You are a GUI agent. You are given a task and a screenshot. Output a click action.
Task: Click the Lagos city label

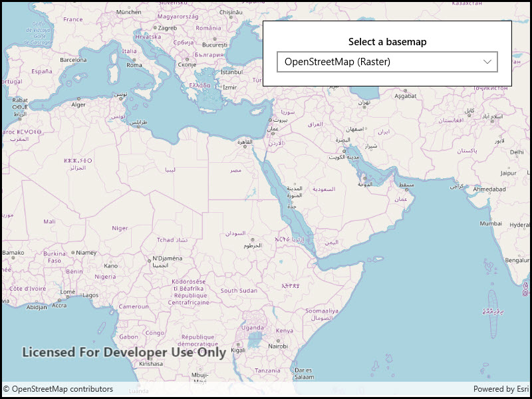click(x=90, y=295)
